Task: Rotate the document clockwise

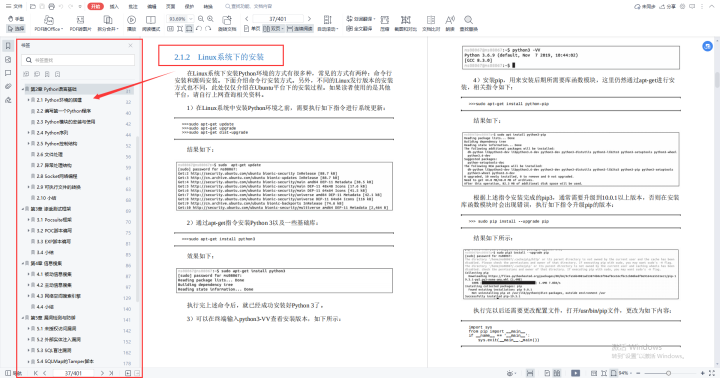Action: [208, 28]
